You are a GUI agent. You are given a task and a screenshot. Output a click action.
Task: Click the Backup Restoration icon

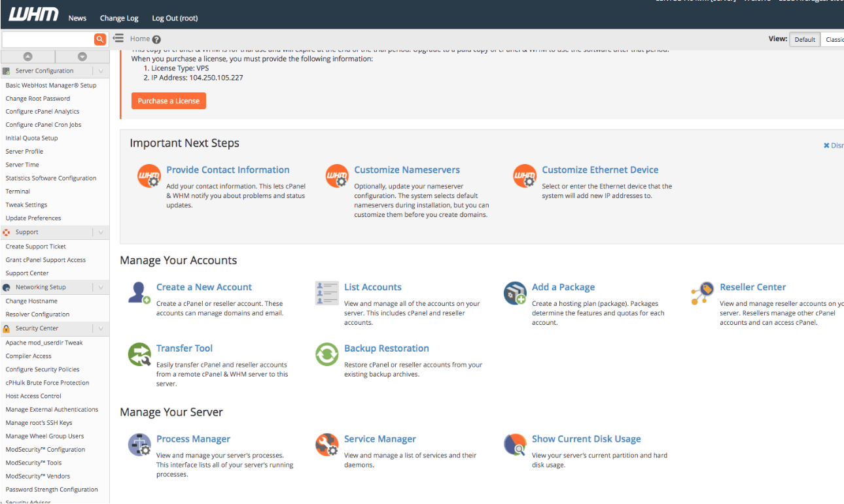326,354
